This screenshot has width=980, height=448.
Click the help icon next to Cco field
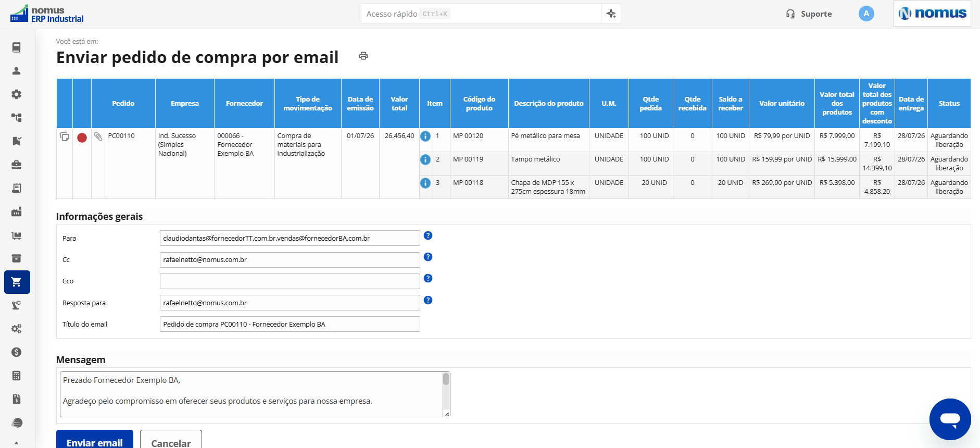428,278
